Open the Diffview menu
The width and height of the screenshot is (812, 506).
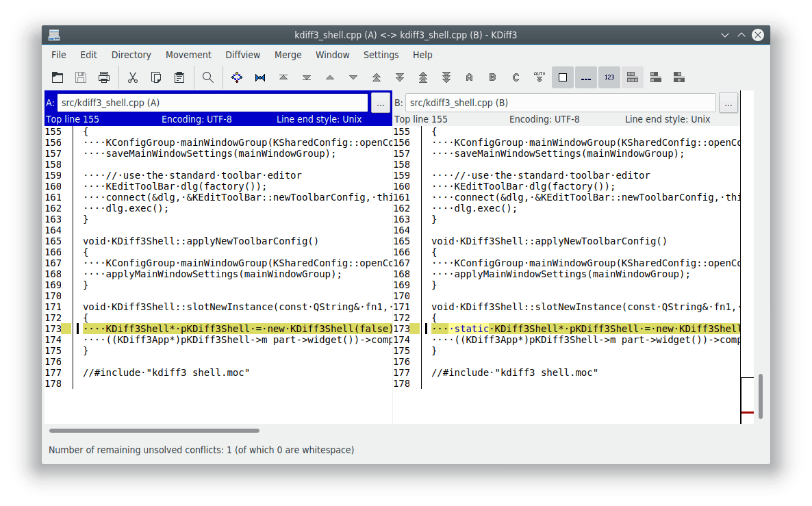point(242,55)
